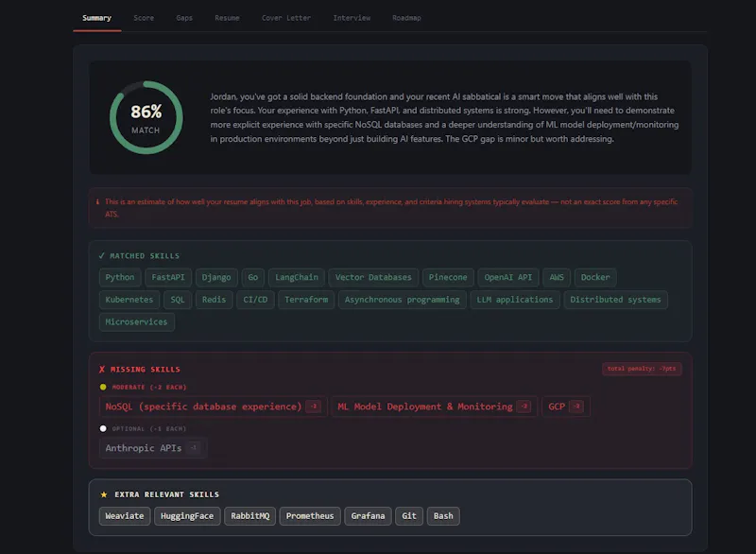Click the "OPTIONAL (-1 EACH)" label
Viewport: 756px width, 554px height.
point(149,428)
